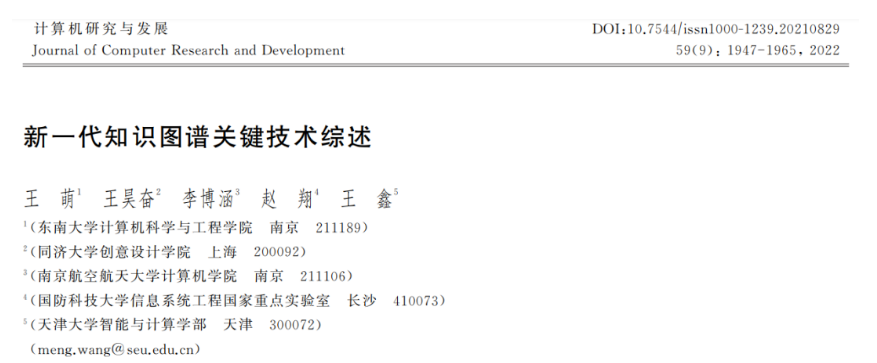Screen dimensions: 877x363
Task: Click author name 王鑫
Action: [x=369, y=199]
